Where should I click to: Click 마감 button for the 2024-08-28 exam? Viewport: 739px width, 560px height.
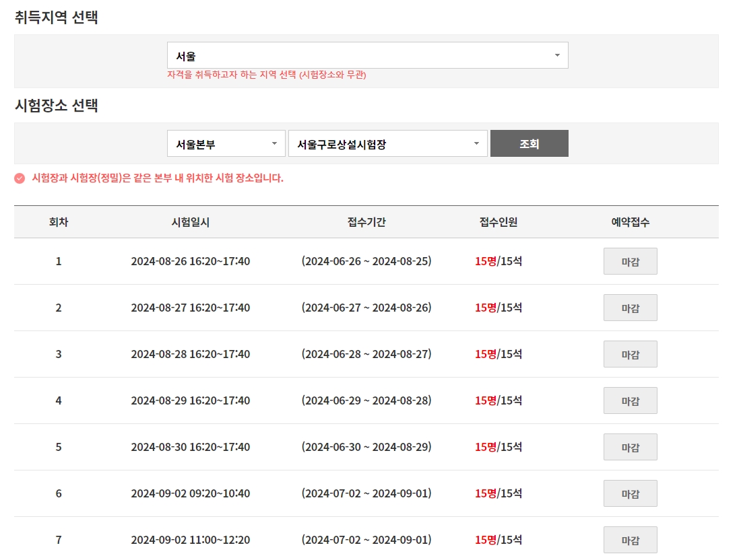click(x=630, y=354)
